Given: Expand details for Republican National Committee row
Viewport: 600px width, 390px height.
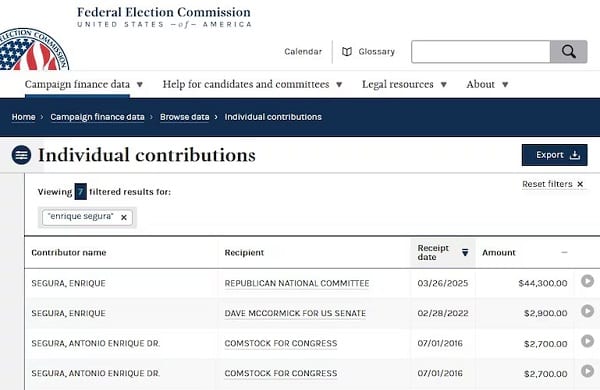Looking at the screenshot, I should pos(587,281).
